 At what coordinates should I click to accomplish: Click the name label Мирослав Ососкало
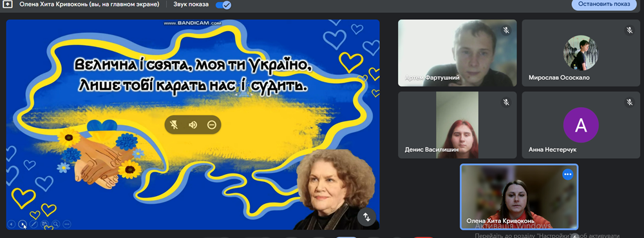pos(559,77)
